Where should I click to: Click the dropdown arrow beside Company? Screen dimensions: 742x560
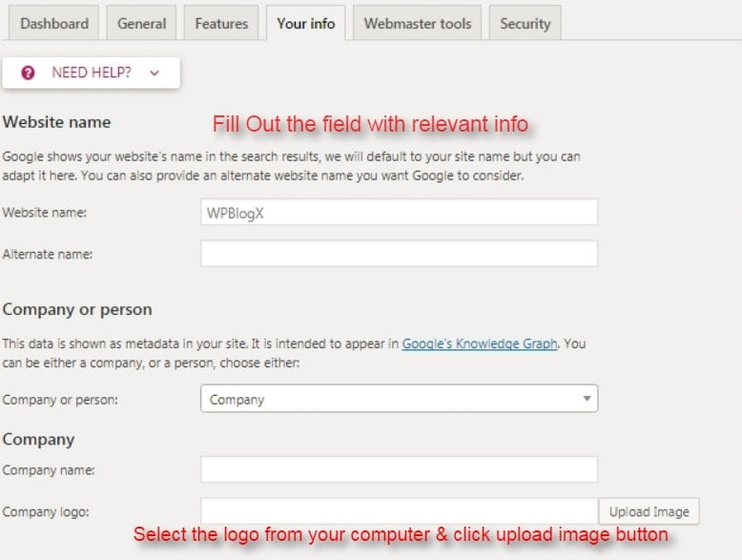point(587,399)
